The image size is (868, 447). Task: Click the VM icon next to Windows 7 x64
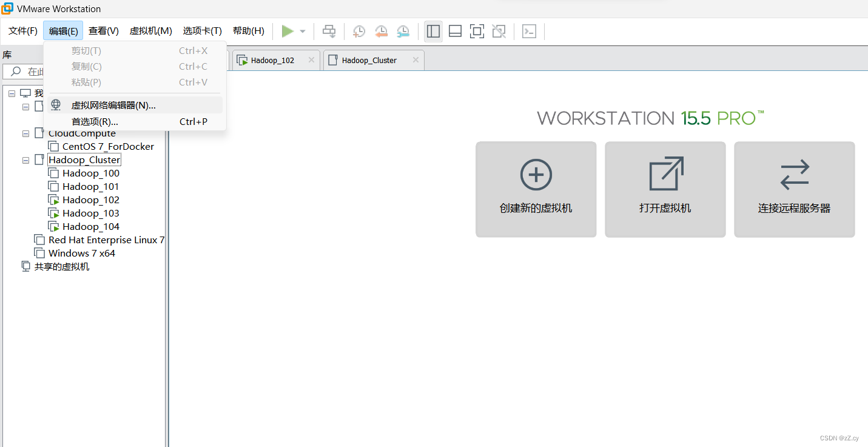[39, 254]
